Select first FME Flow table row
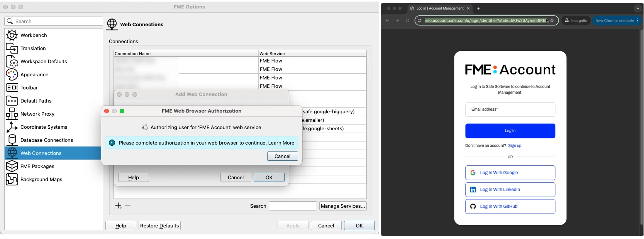 click(x=240, y=61)
